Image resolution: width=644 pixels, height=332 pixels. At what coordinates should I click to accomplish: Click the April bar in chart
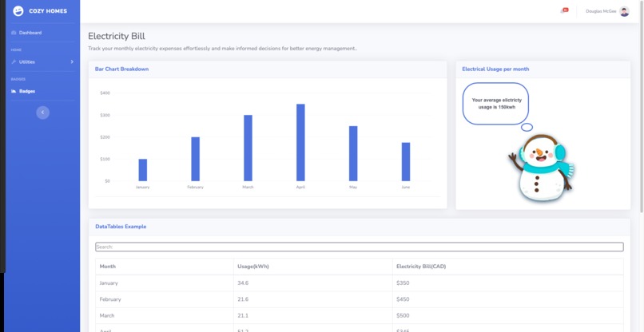[300, 142]
